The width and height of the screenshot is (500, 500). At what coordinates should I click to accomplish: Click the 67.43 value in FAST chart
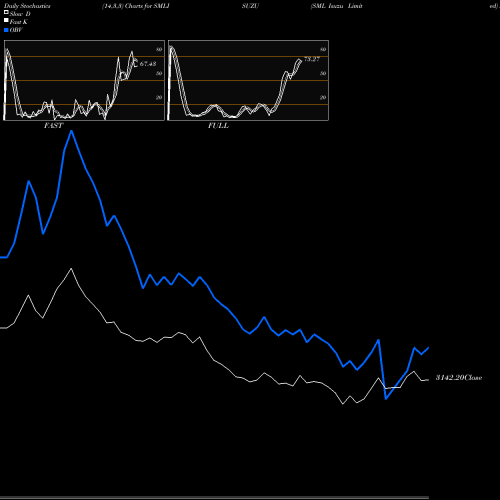(148, 63)
